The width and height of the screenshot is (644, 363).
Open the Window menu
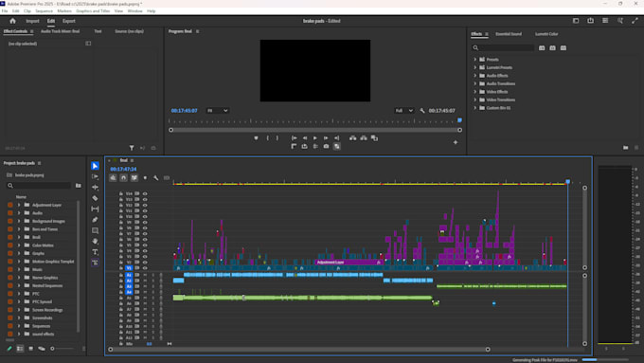point(134,11)
